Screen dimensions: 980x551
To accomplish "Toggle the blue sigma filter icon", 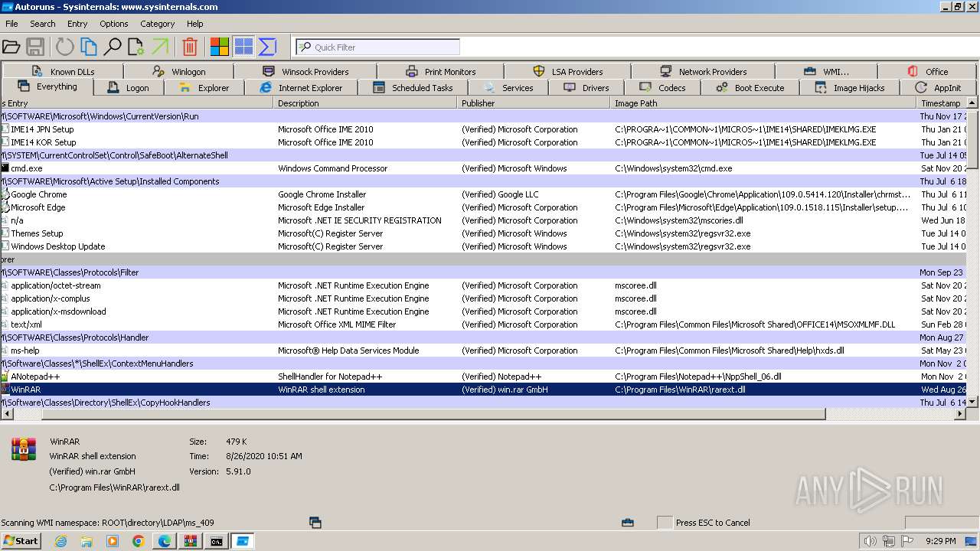I will click(x=267, y=47).
